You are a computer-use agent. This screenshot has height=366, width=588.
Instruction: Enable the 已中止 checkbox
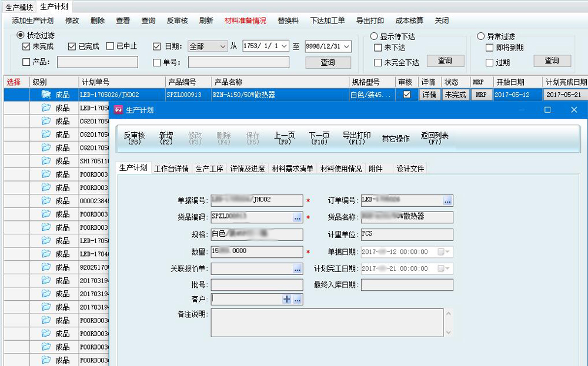tap(110, 46)
